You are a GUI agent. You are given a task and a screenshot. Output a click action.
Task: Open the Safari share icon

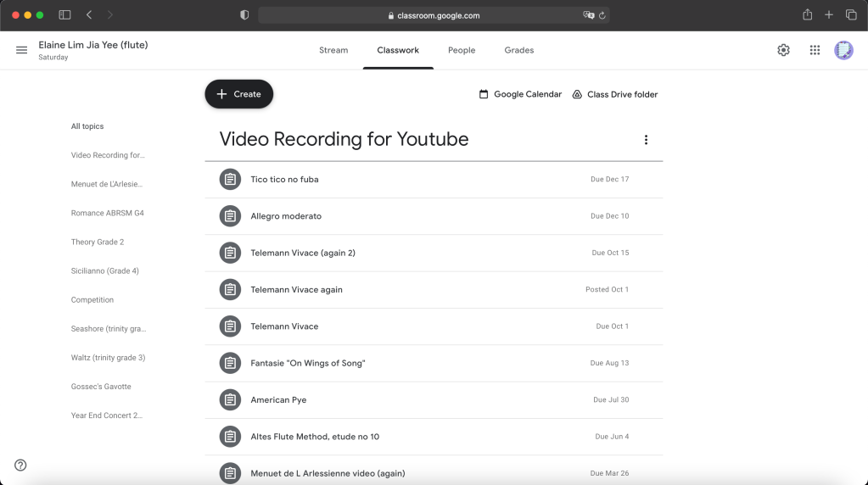[x=805, y=15]
